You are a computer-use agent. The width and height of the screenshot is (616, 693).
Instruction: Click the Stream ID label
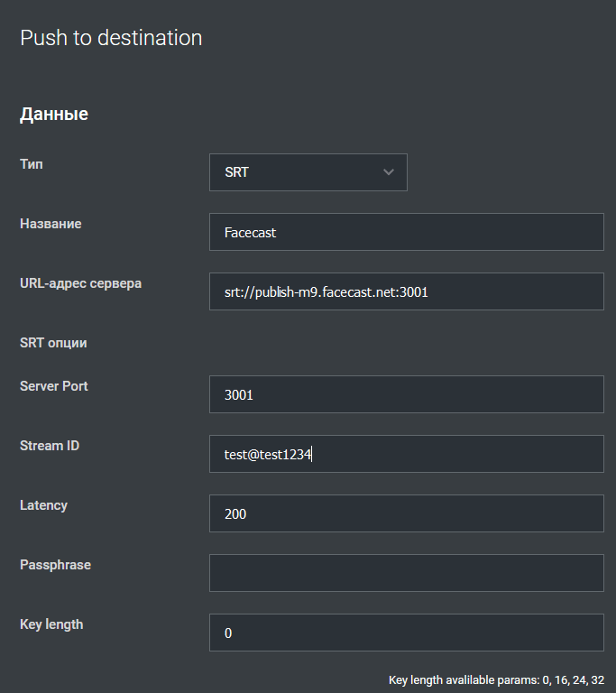[50, 446]
